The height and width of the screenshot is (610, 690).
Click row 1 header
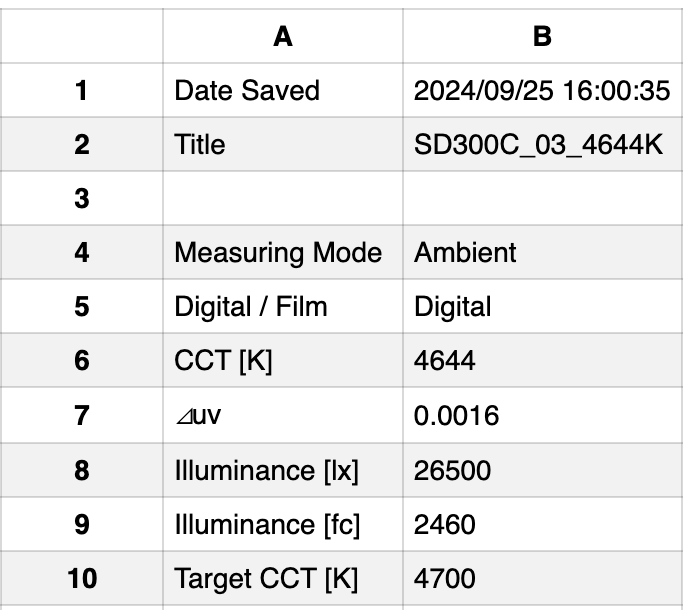coord(81,91)
